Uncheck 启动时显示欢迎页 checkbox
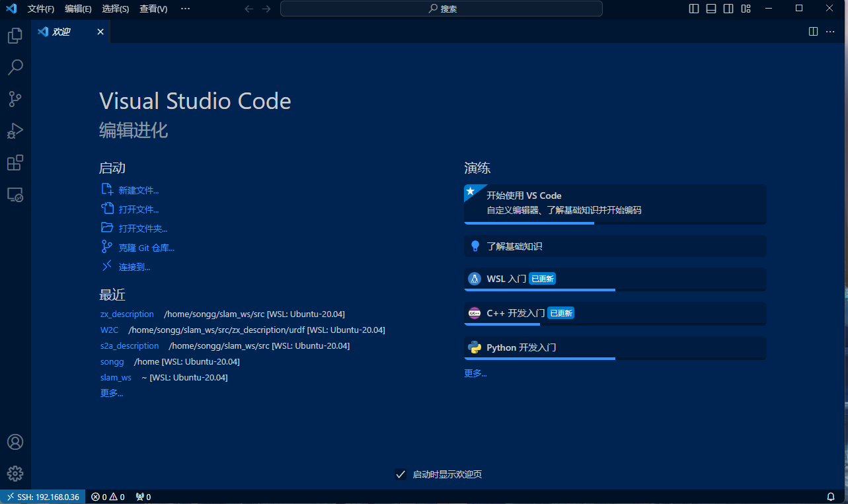Image resolution: width=848 pixels, height=504 pixels. point(401,474)
